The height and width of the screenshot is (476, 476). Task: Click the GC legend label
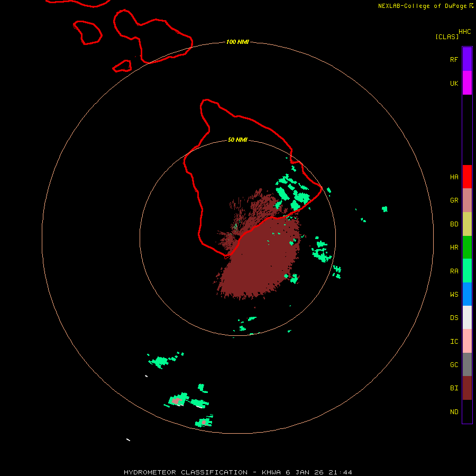coord(454,365)
